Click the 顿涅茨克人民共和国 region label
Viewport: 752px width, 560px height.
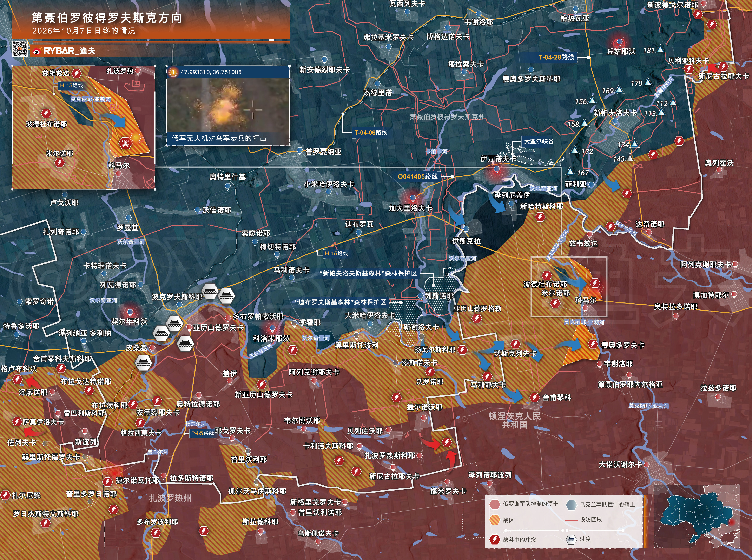pyautogui.click(x=515, y=420)
